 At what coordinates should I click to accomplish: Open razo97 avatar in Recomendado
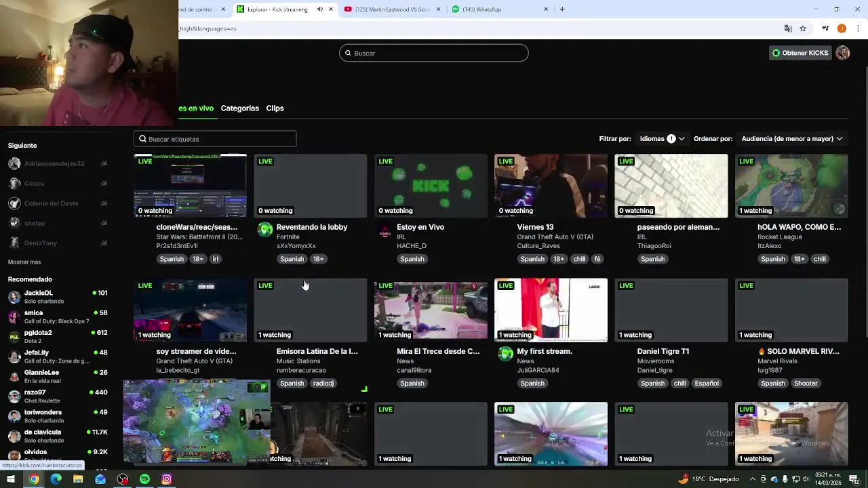14,396
